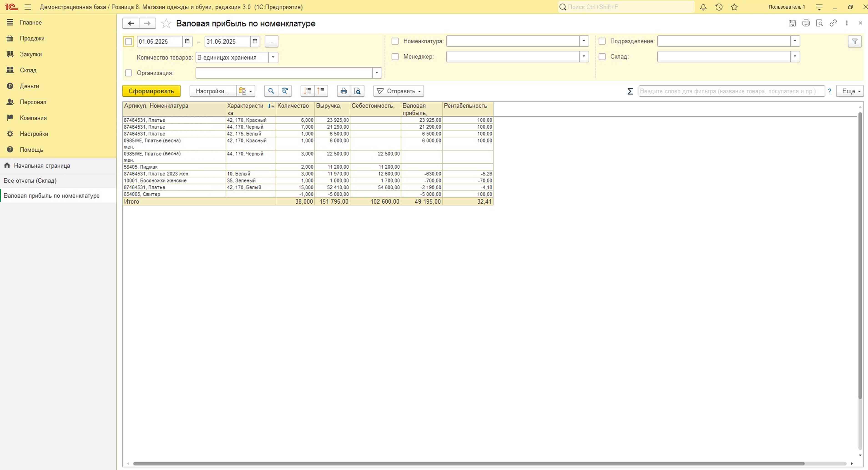This screenshot has width=868, height=470.
Task: Enable Подразделение filter checkbox
Action: coord(602,41)
